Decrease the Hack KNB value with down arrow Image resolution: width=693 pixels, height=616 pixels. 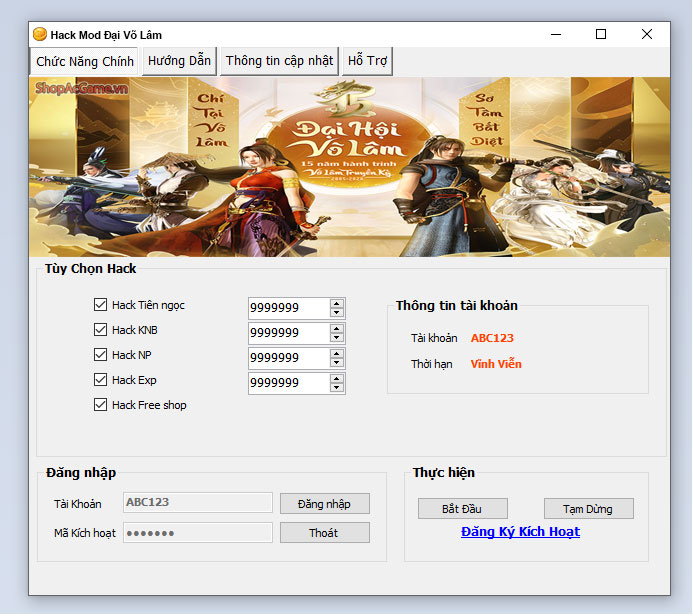tap(337, 338)
